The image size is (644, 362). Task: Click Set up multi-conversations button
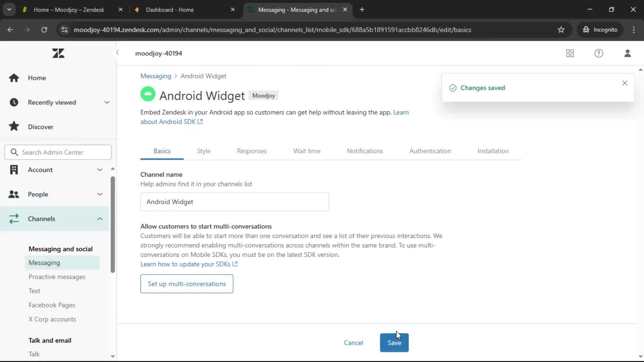[187, 284]
